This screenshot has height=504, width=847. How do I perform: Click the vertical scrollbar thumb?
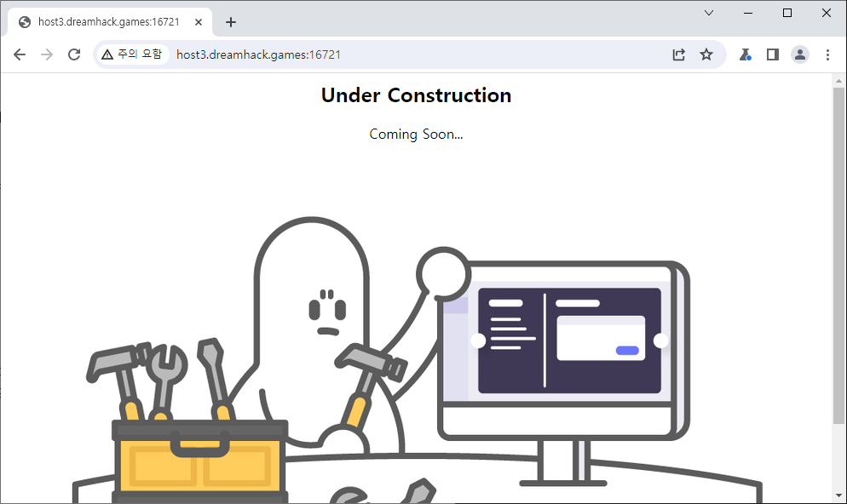(838, 255)
